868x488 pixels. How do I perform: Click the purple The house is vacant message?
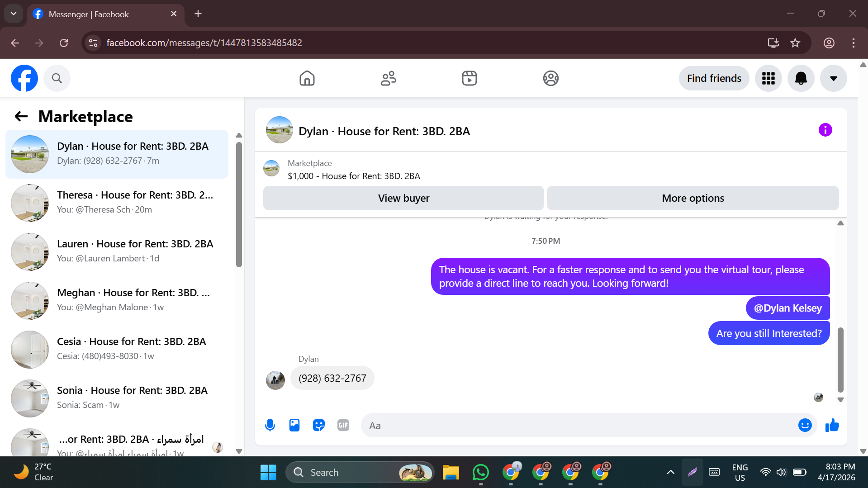[x=630, y=276]
